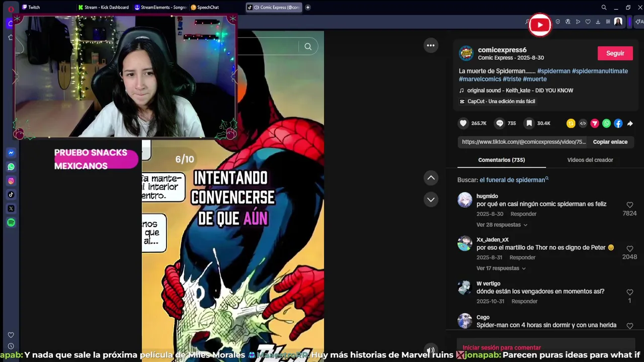Expand Ver 17 respuestas
Screen dimensions: 644x362
point(501,268)
